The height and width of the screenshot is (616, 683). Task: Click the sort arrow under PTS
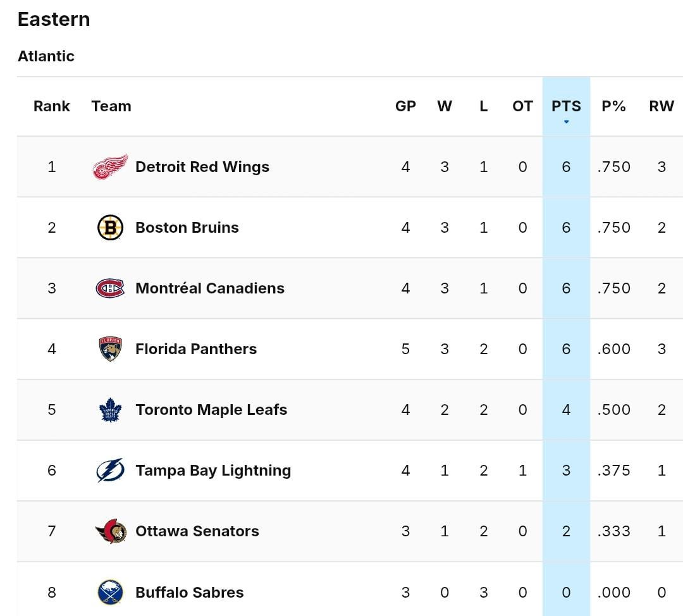[566, 120]
